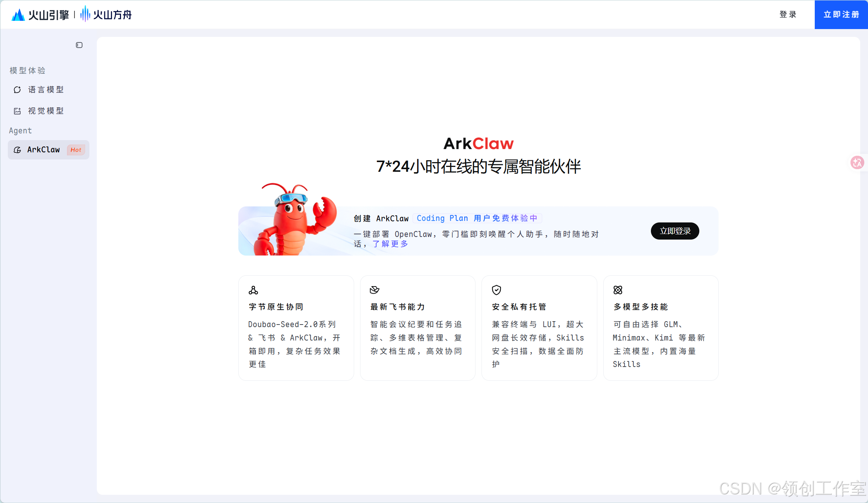Click the shield icon on 安全私有托管 card
868x503 pixels.
496,290
